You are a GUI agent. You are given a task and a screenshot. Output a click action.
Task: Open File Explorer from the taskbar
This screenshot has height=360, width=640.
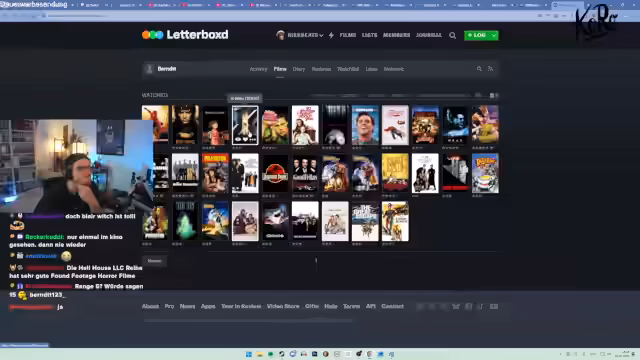260,354
